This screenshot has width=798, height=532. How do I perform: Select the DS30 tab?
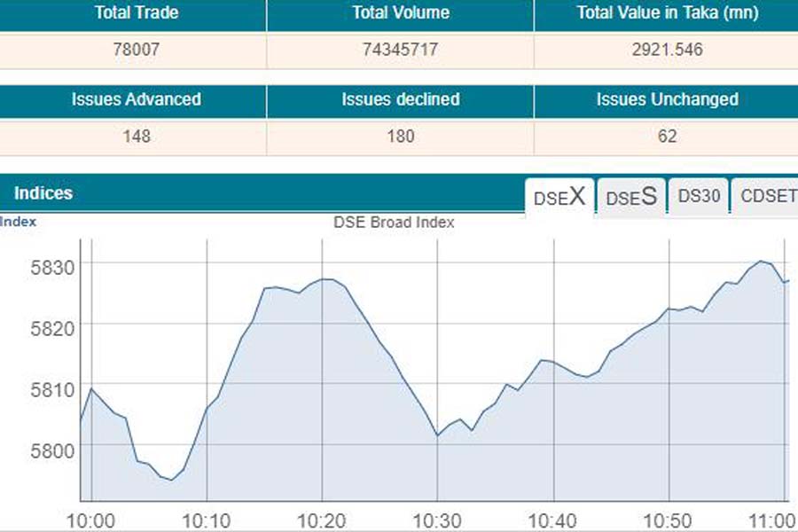pos(699,197)
